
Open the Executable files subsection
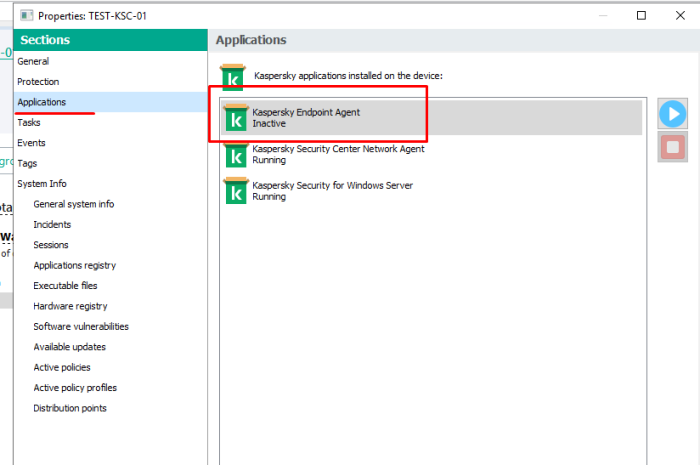click(x=65, y=286)
